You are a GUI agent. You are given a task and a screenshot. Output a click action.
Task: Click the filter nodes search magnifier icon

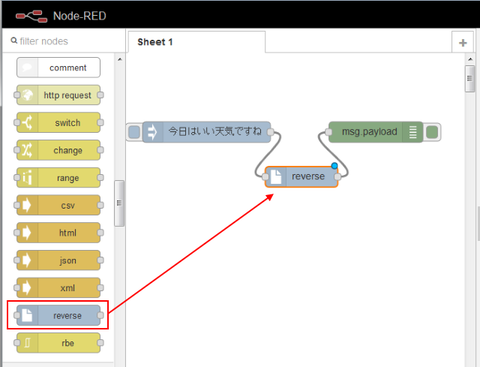[14, 41]
